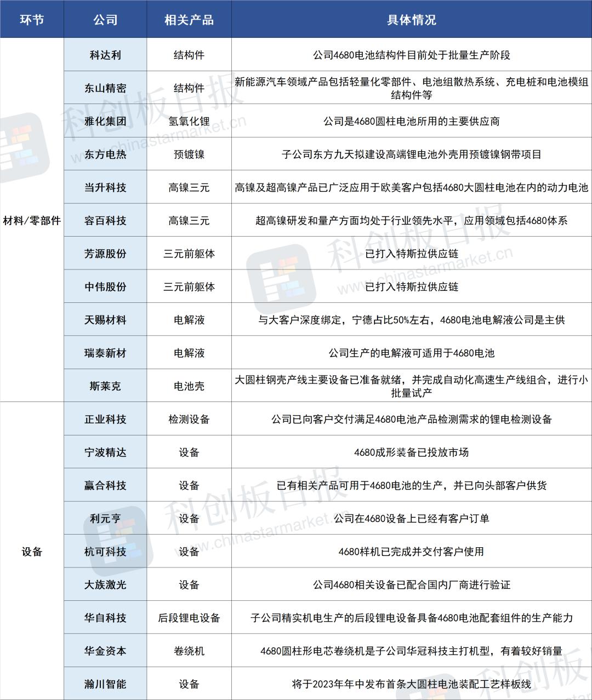
Task: Select the 检测设备 product cell
Action: pos(189,419)
